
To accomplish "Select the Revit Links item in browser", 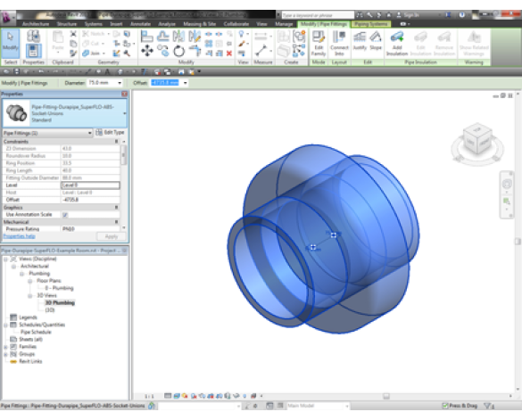I will pos(30,361).
